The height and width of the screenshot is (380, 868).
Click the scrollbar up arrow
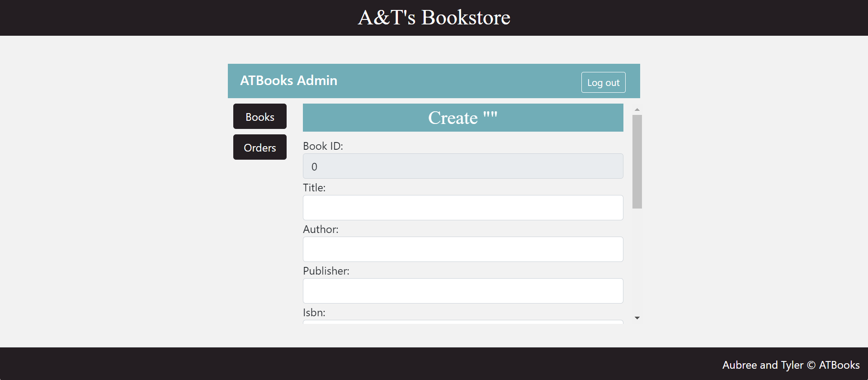(x=637, y=109)
